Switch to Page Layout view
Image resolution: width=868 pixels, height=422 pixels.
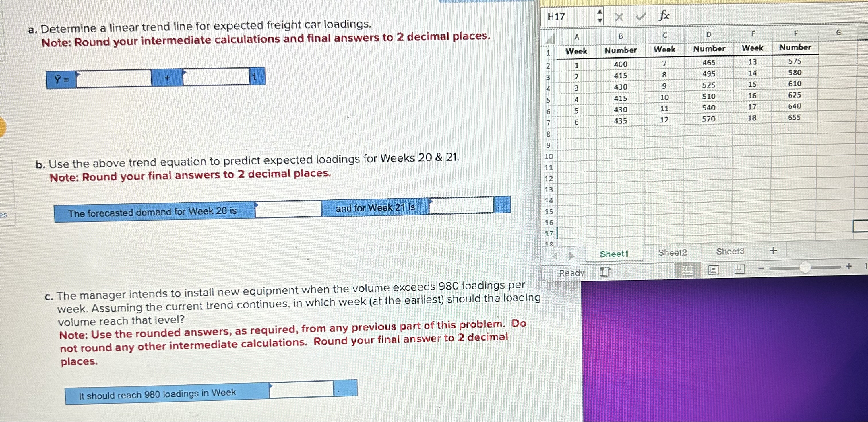coord(713,269)
